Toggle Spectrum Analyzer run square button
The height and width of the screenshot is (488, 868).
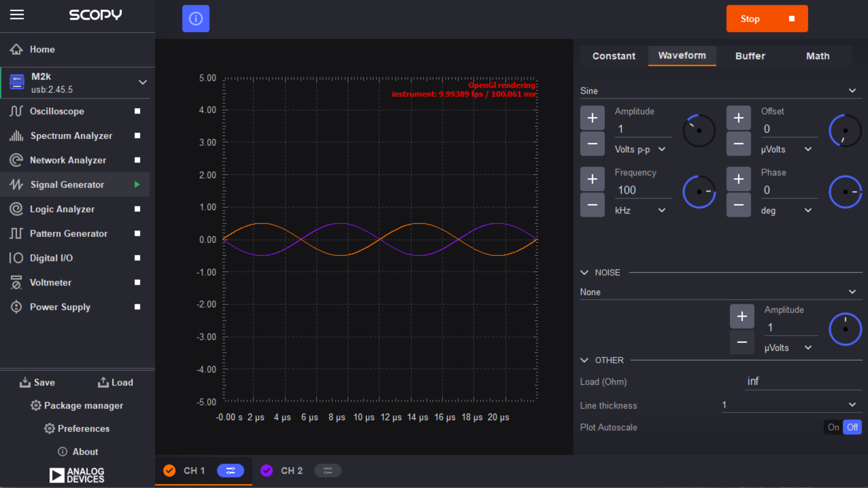pyautogui.click(x=137, y=135)
